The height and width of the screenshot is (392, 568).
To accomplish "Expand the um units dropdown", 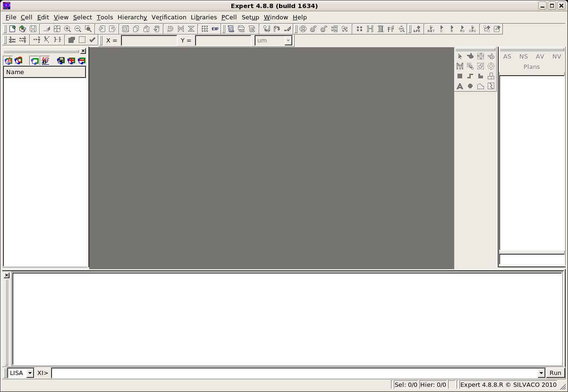I will coord(288,41).
